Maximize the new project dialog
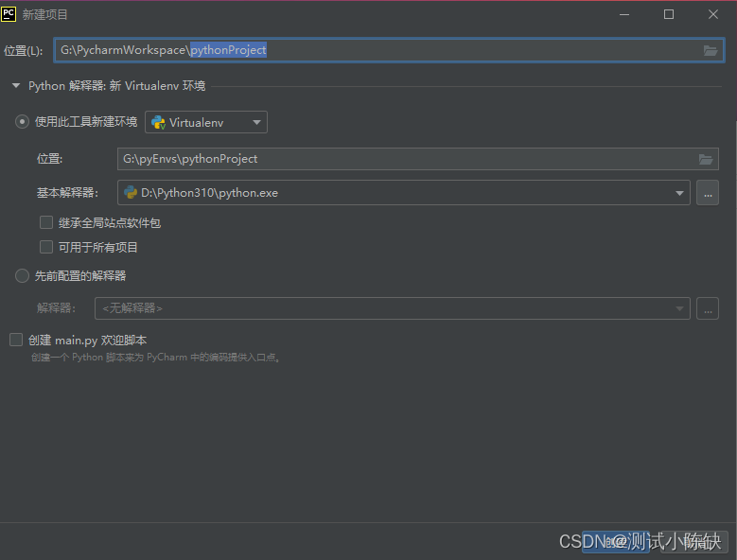 click(x=668, y=14)
